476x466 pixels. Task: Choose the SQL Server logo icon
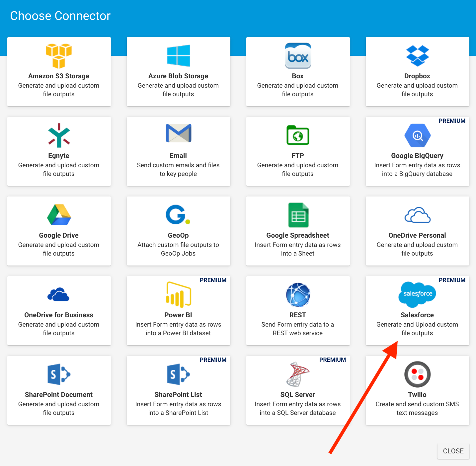(298, 374)
